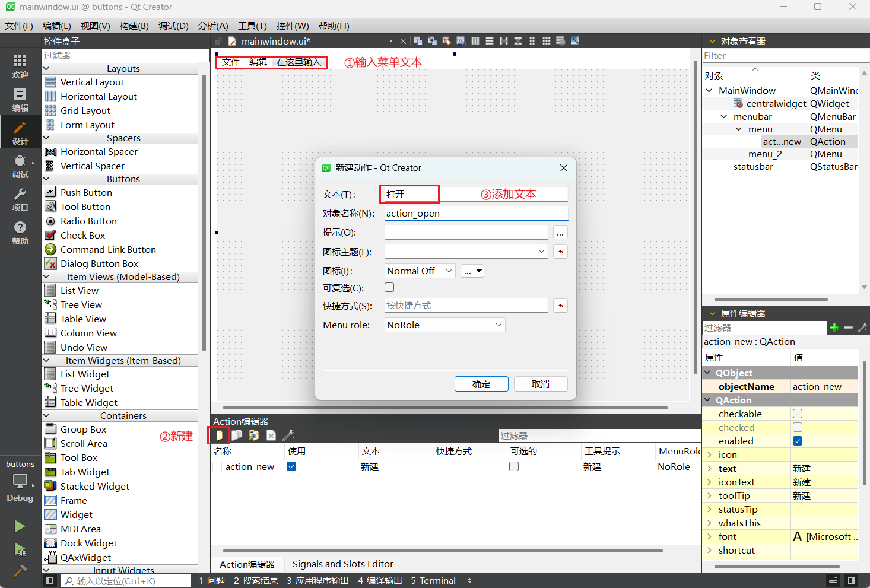This screenshot has height=588, width=870.
Task: Open 欢迎 mode in left sidebar
Action: click(x=20, y=66)
